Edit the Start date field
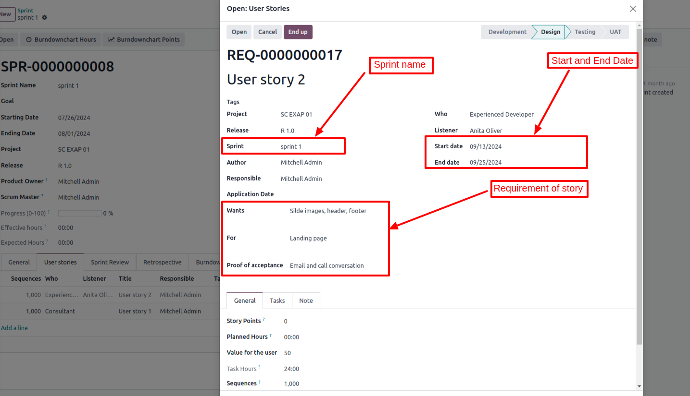690x396 pixels. [485, 147]
